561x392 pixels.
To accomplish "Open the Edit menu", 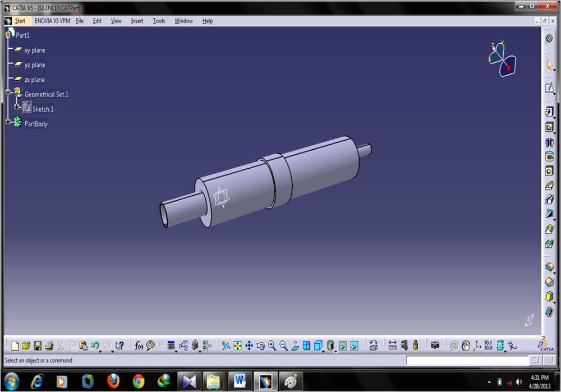I will point(97,21).
